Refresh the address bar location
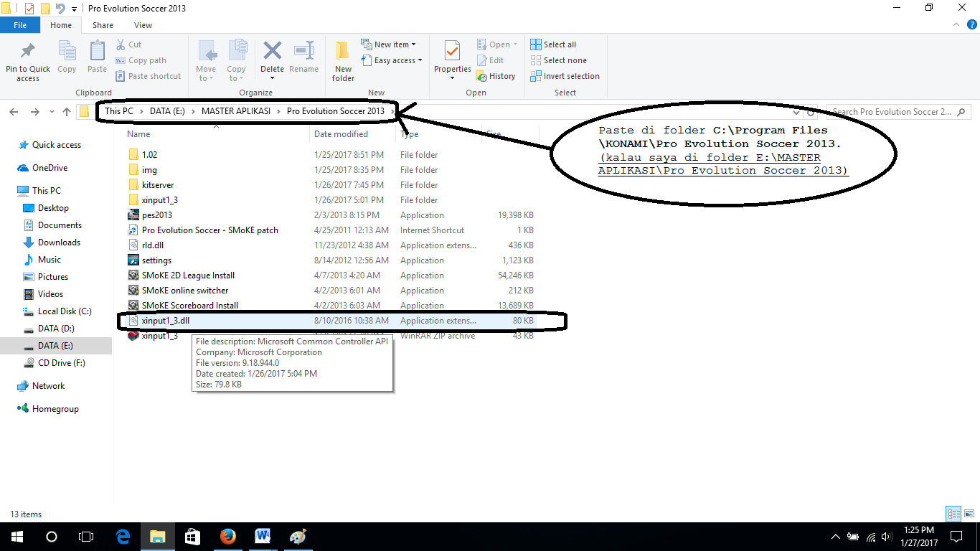The width and height of the screenshot is (980, 551). coord(811,112)
